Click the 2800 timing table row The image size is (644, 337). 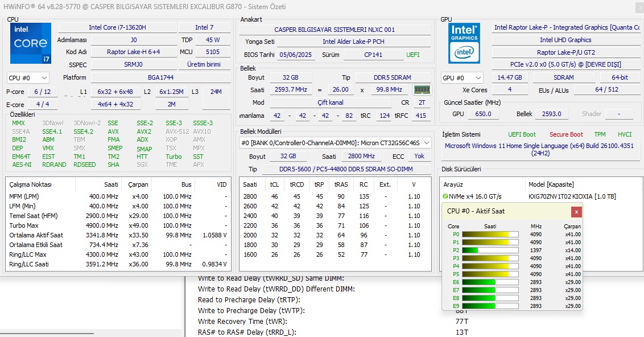coord(335,196)
